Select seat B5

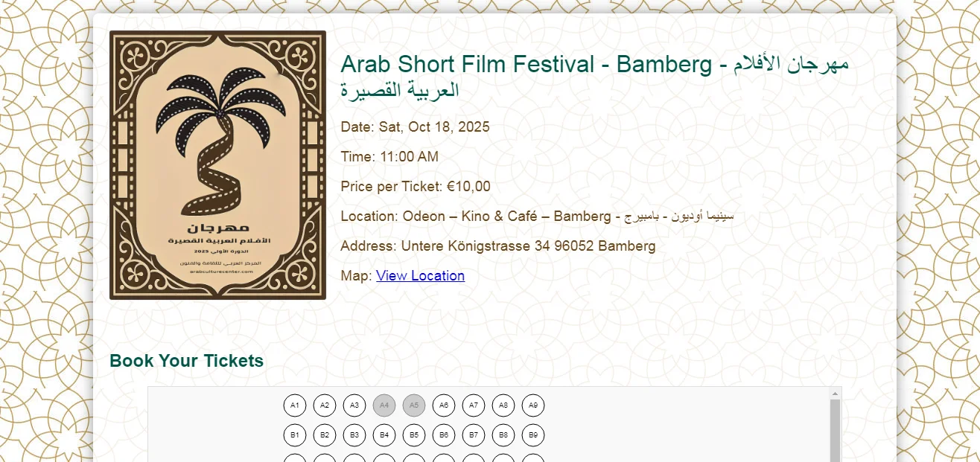pyautogui.click(x=414, y=434)
